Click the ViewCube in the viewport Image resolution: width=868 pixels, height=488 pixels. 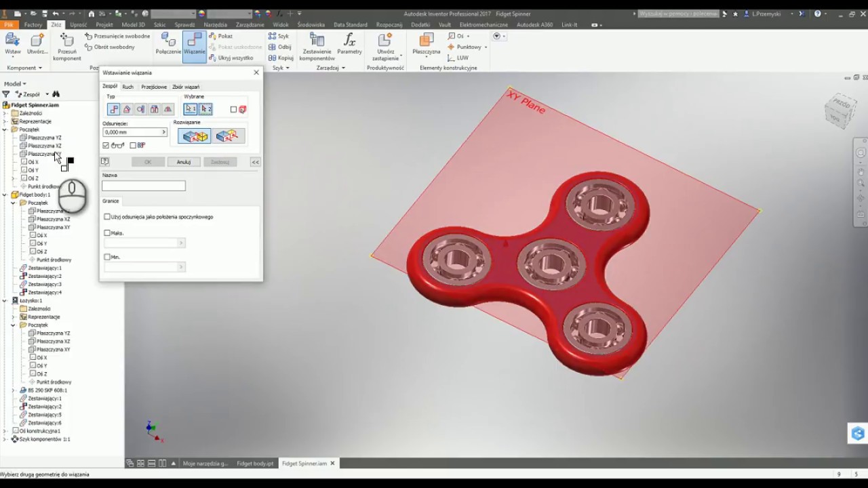tap(840, 110)
